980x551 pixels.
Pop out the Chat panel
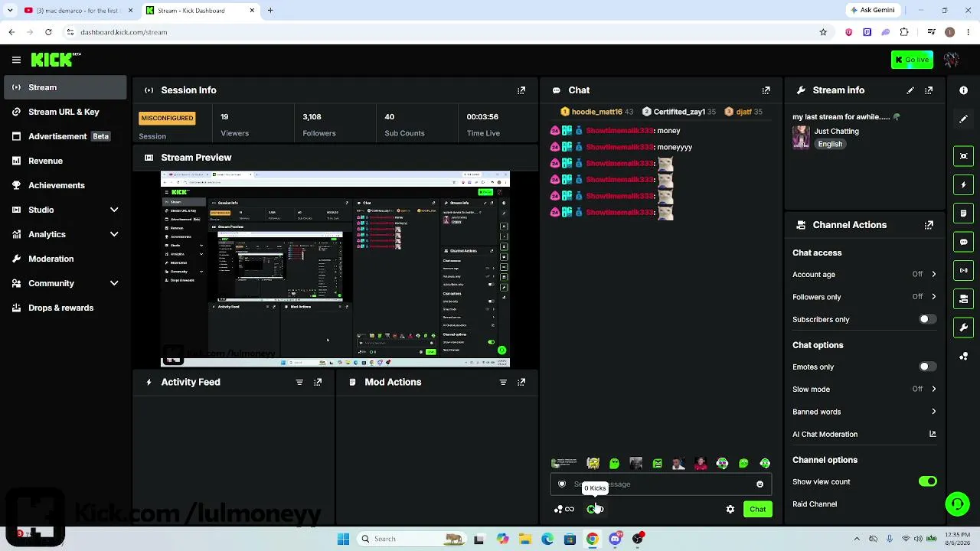[x=766, y=90]
